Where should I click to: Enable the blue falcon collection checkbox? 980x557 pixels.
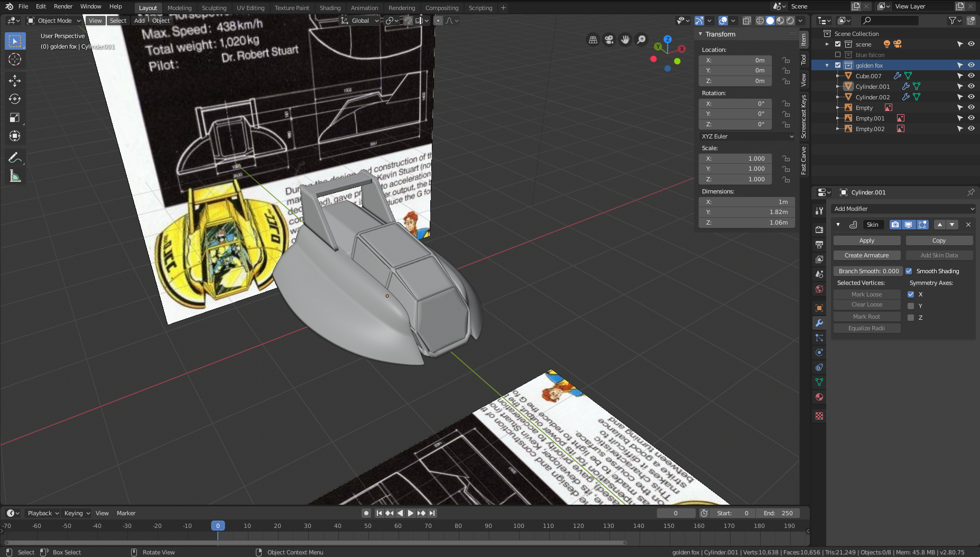(838, 54)
